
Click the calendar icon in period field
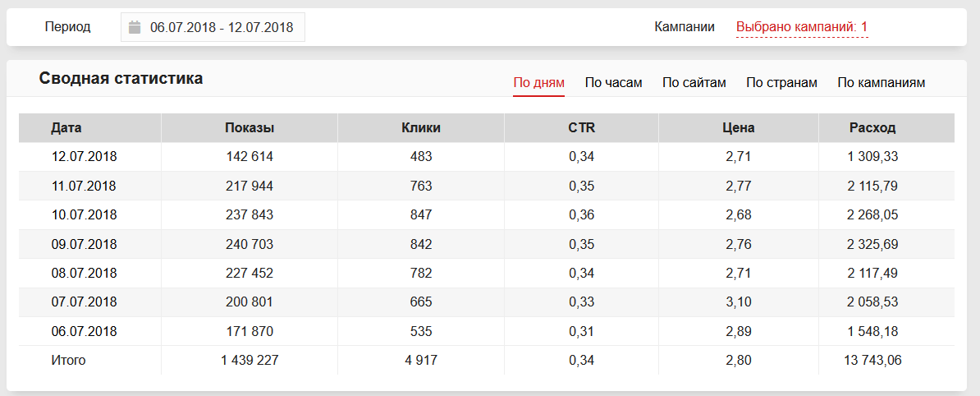[x=135, y=27]
